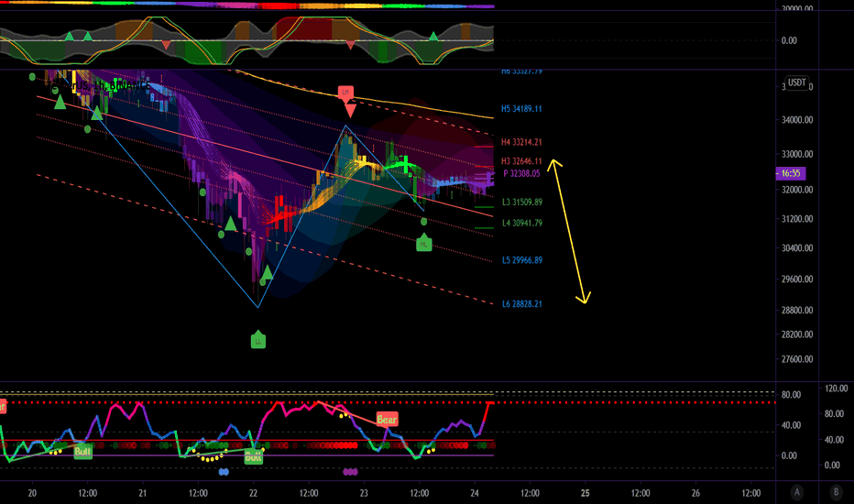Click 120.00 on the oscillator scale
This screenshot has width=854, height=504.
(x=836, y=389)
